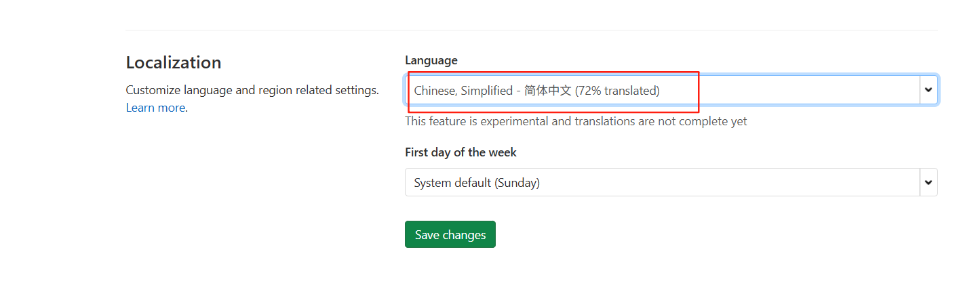Viewport: 980px width, 302px height.
Task: Click the 简体中文 text in Language select
Action: click(x=548, y=90)
